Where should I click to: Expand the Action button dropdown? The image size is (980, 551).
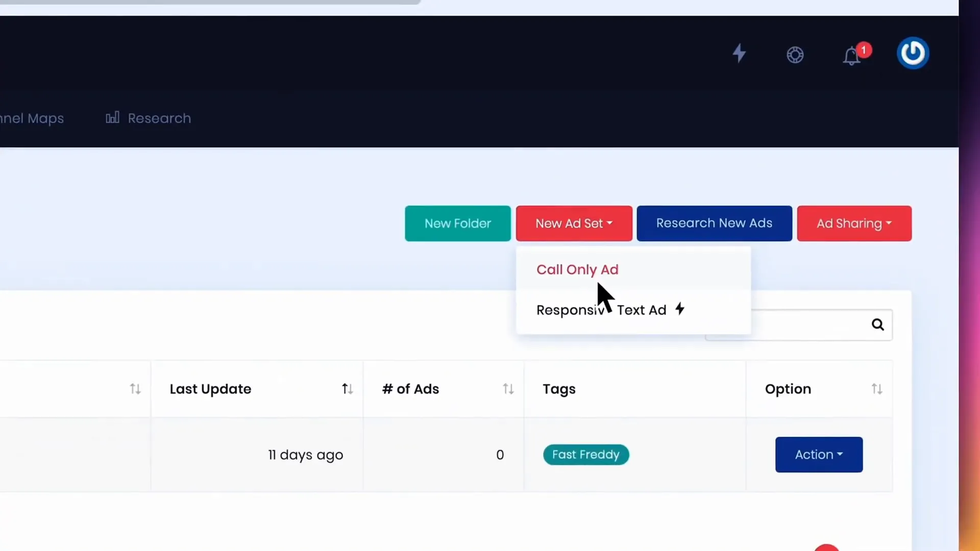click(819, 455)
